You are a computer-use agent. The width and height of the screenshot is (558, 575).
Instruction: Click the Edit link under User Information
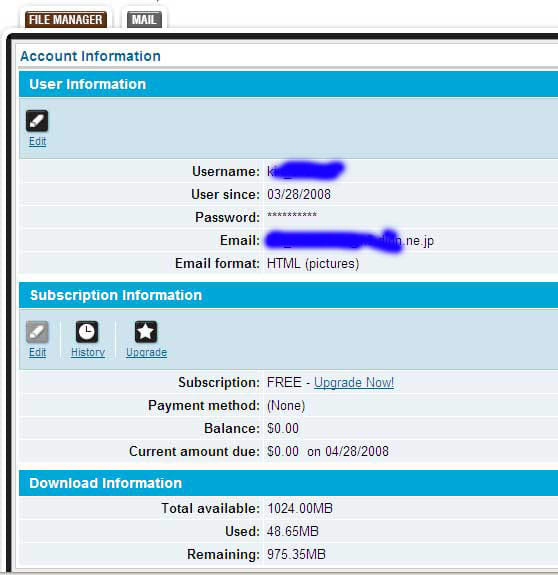[x=37, y=142]
